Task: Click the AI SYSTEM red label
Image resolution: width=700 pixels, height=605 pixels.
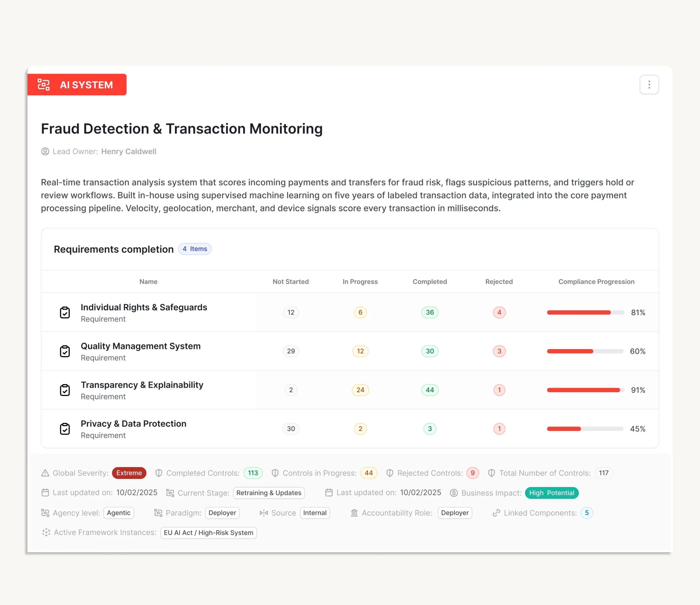Action: (x=77, y=85)
